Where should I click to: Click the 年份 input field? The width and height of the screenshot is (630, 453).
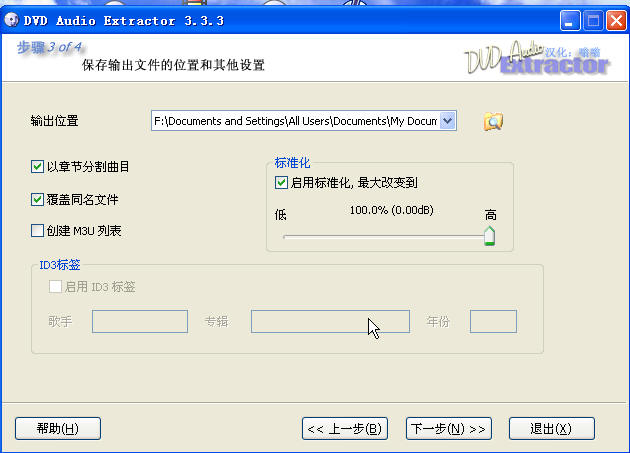click(x=493, y=322)
